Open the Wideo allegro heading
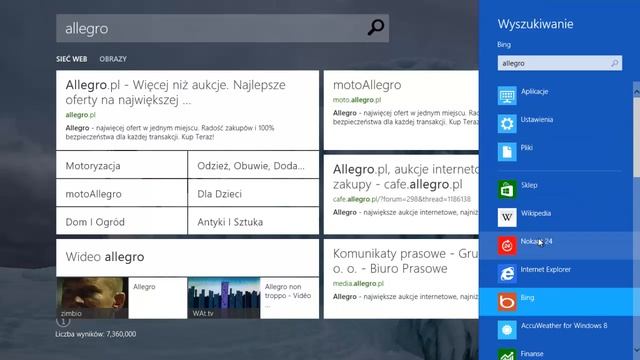The height and width of the screenshot is (360, 640). pos(105,257)
